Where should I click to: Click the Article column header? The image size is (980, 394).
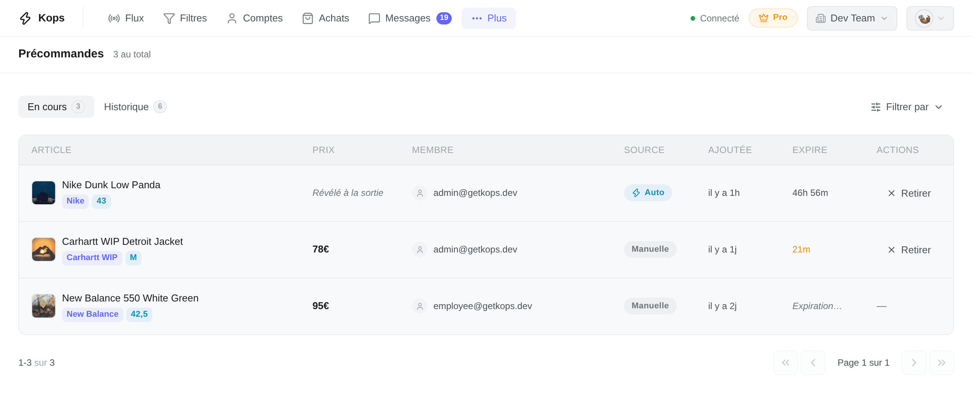coord(51,150)
